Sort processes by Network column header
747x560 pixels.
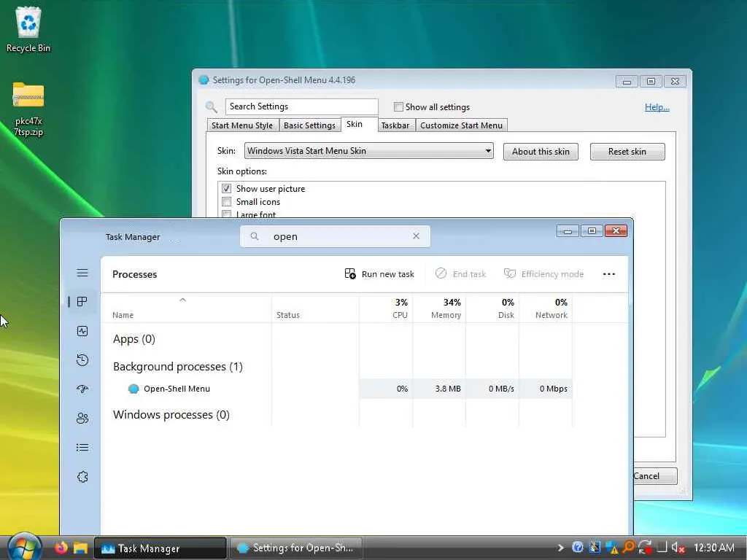546,308
